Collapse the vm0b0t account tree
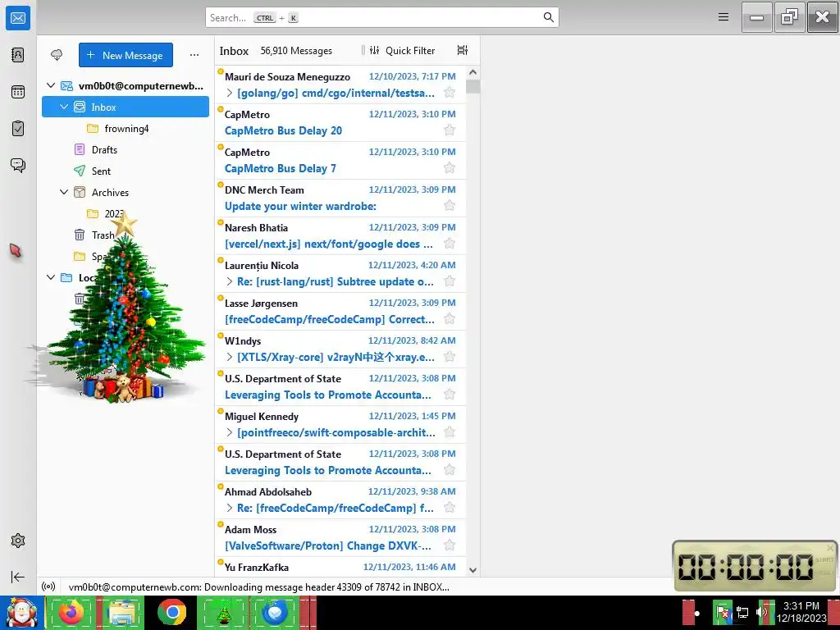 click(x=51, y=85)
